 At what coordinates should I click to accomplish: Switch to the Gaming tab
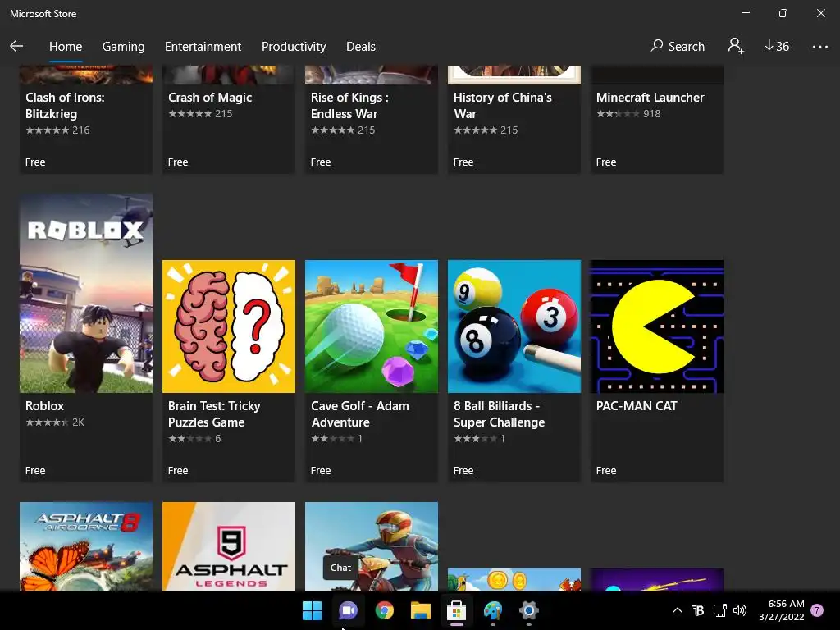pyautogui.click(x=123, y=47)
